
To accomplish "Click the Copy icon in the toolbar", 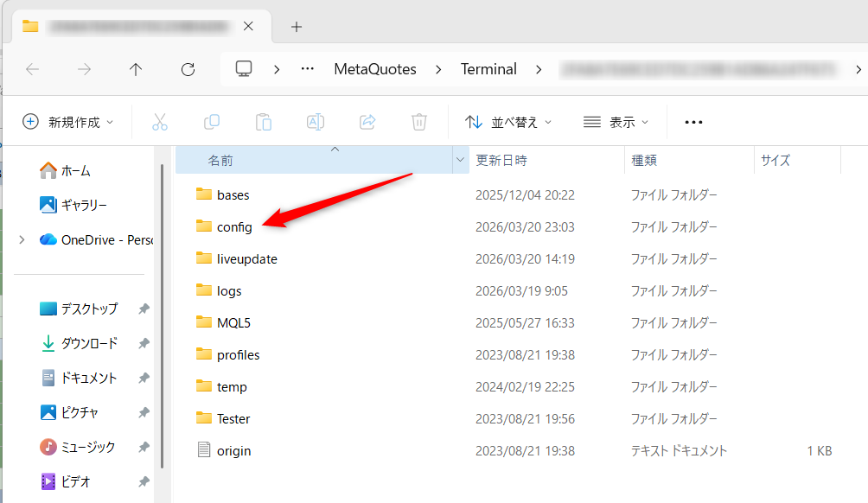I will click(211, 122).
